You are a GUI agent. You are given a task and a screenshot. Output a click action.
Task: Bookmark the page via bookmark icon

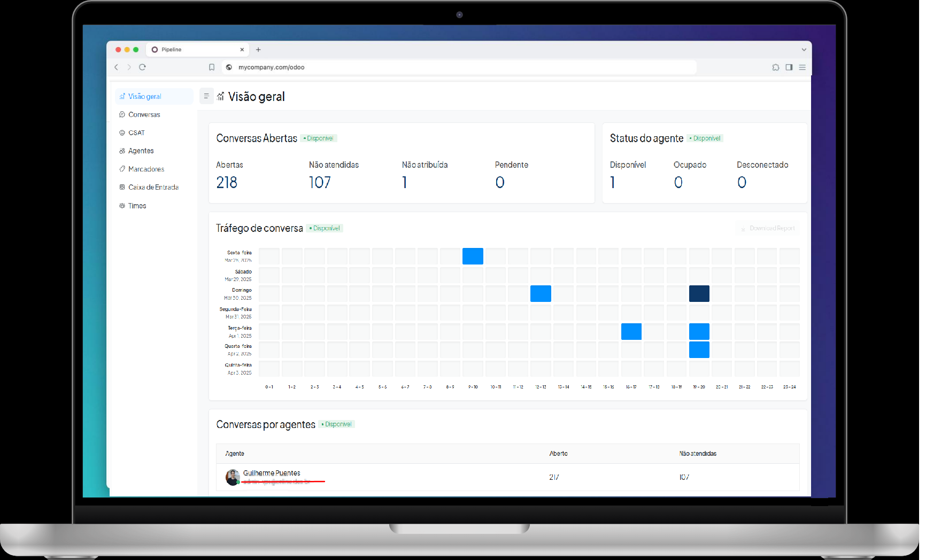212,67
